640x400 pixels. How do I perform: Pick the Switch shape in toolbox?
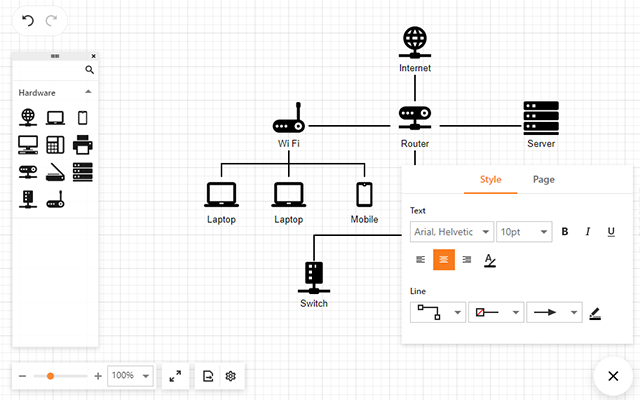28,199
